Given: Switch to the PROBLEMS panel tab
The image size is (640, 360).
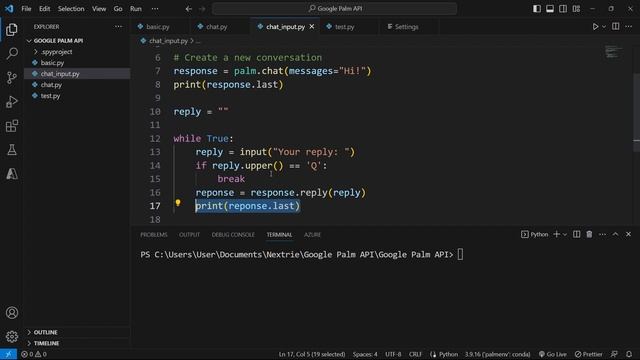Looking at the screenshot, I should pos(153,235).
